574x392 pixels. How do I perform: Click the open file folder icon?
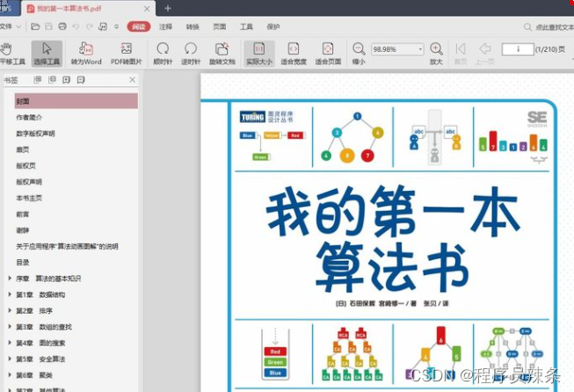(x=35, y=26)
